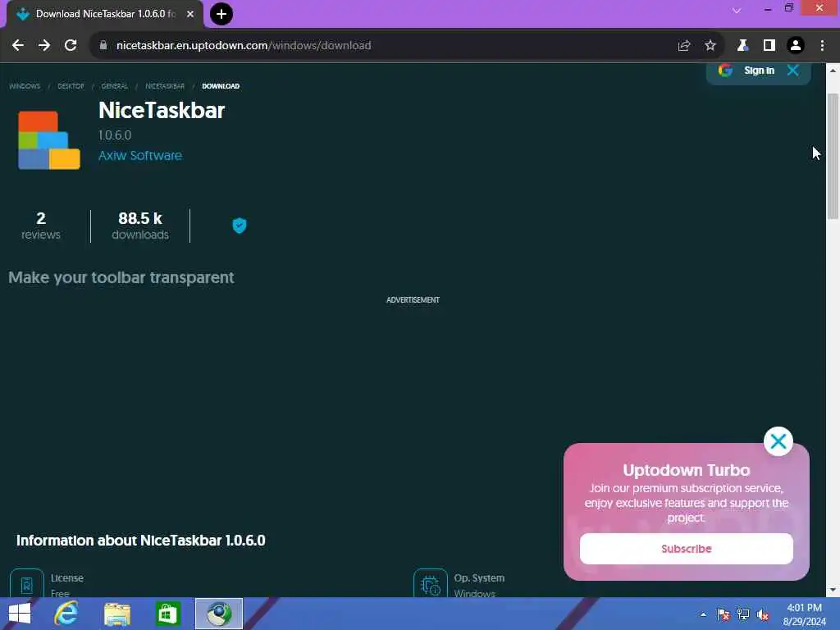The image size is (840, 630).
Task: Click the 'Information about NiceTaskbar 1.0.6.0' heading
Action: click(141, 540)
